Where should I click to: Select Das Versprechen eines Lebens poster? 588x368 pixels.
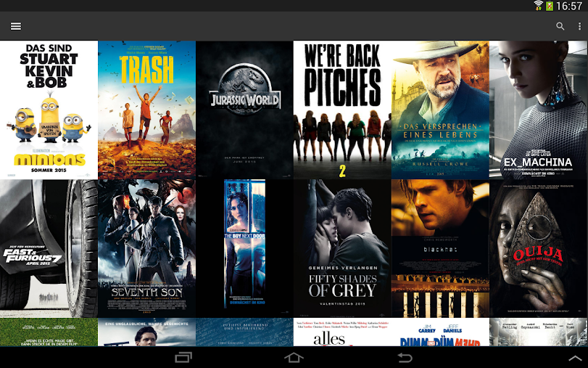click(x=440, y=110)
